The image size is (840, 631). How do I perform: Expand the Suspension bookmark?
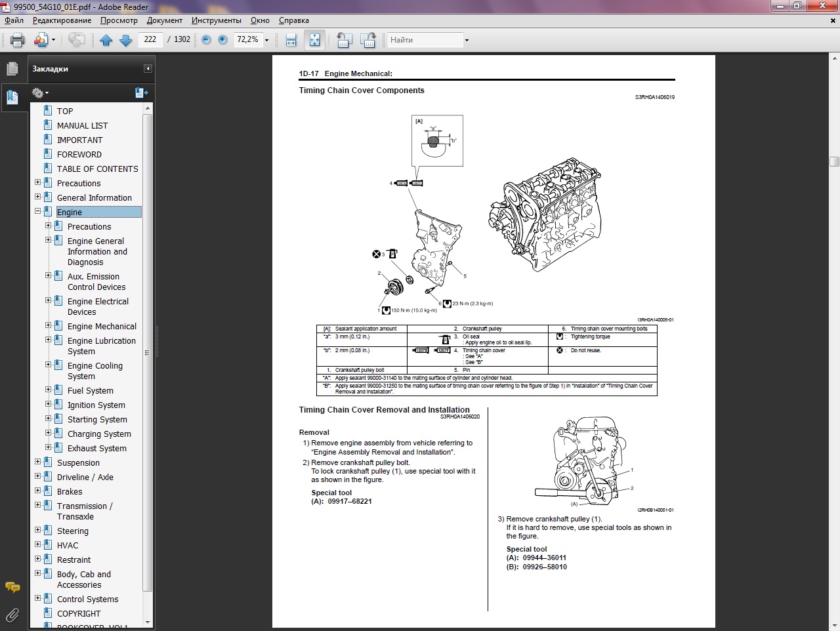click(37, 462)
